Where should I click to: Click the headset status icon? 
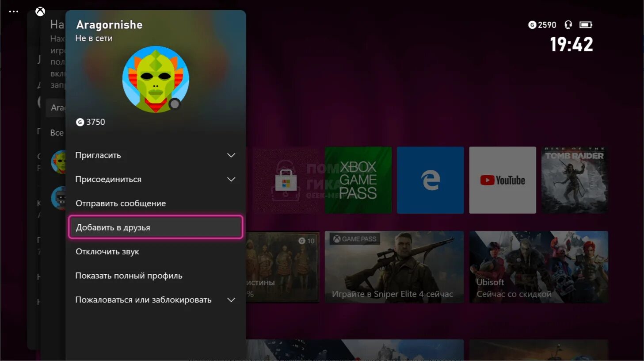(x=568, y=25)
